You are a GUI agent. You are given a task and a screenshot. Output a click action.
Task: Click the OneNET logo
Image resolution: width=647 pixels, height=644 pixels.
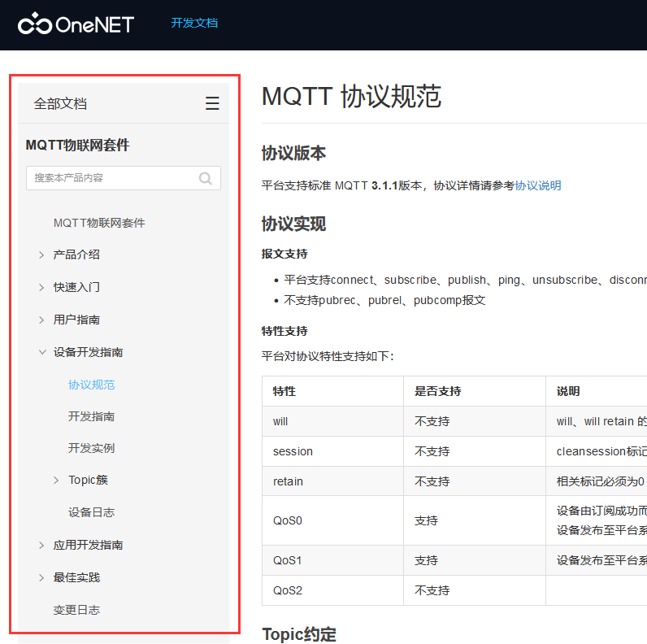tap(76, 24)
